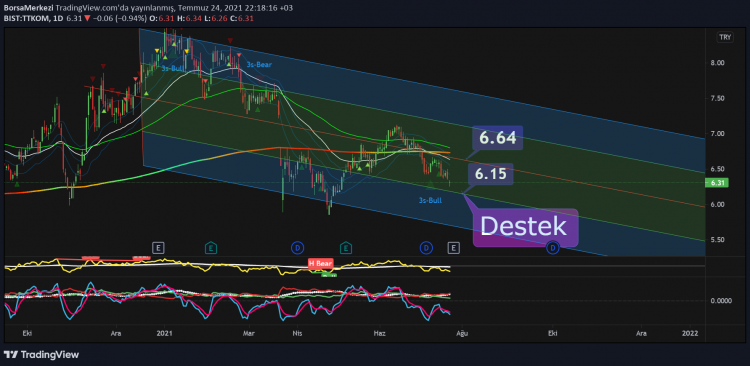Image resolution: width=750 pixels, height=366 pixels.
Task: Select the purple Destek callout
Action: coord(525,227)
